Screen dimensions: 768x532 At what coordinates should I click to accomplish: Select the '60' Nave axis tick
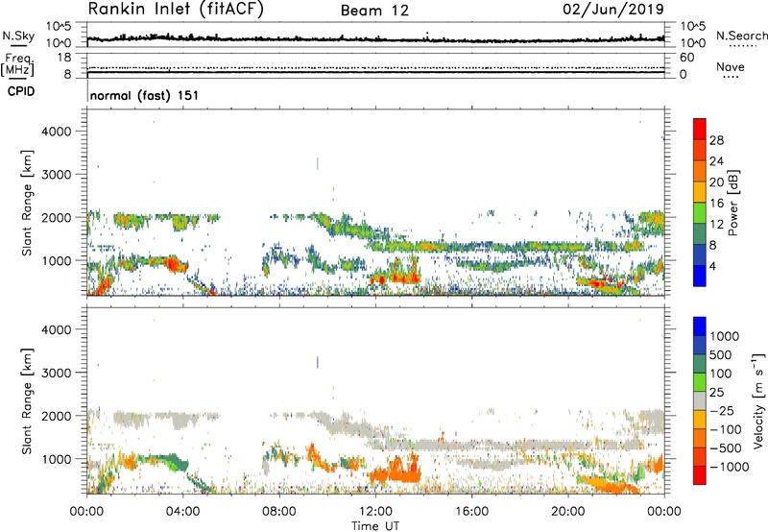click(x=686, y=58)
